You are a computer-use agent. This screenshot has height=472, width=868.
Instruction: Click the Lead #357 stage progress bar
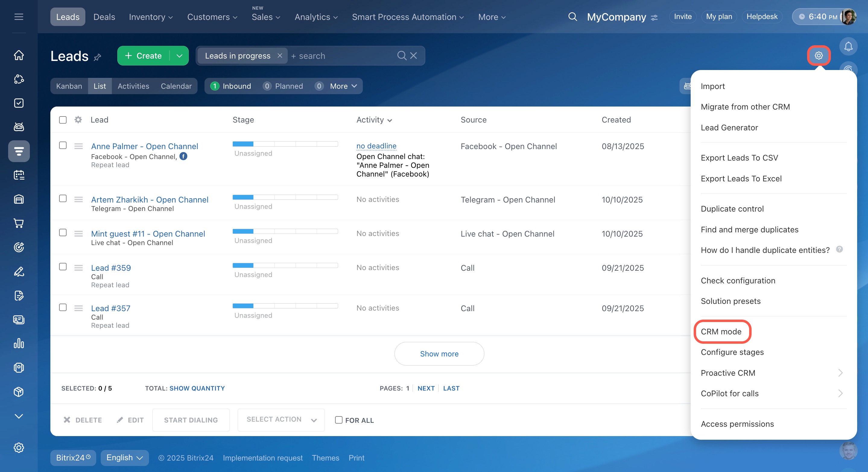pyautogui.click(x=285, y=306)
